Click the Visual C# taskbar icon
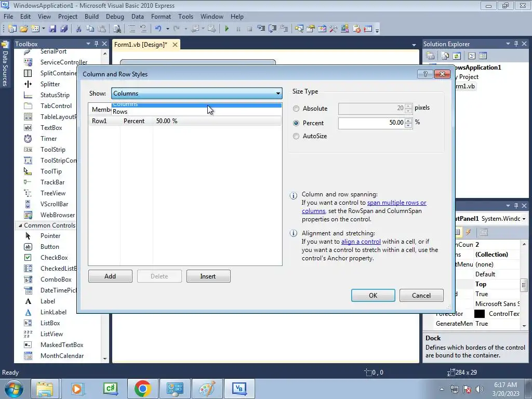532x399 pixels. [x=110, y=389]
